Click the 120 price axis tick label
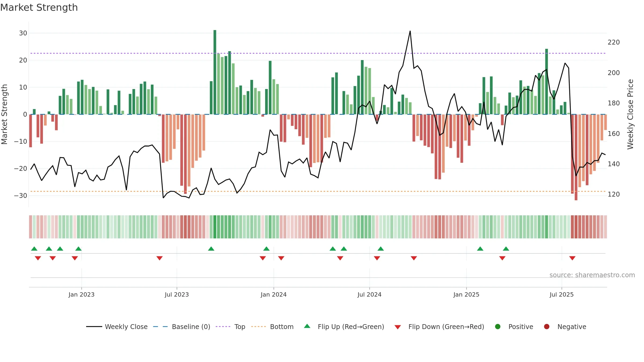644x362 pixels. coord(614,194)
